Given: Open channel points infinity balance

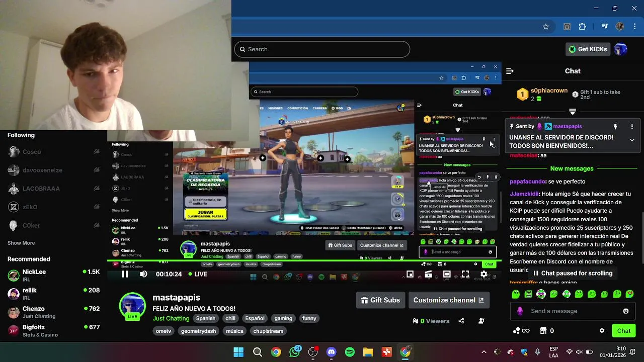Looking at the screenshot, I should point(521,331).
